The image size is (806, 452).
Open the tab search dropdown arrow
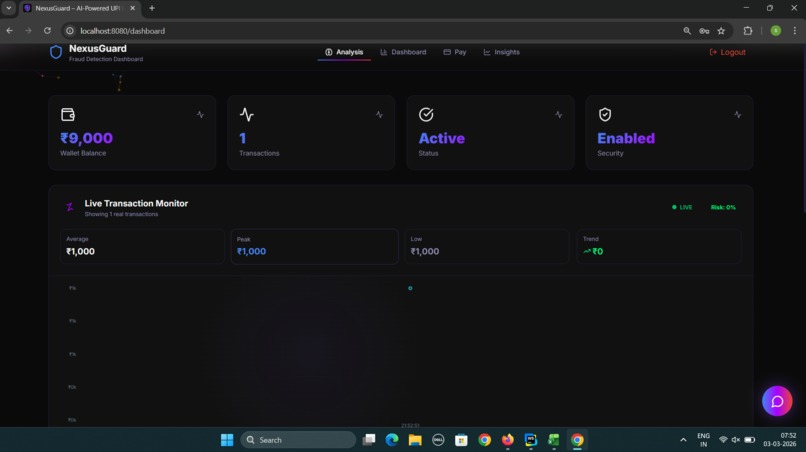[x=9, y=8]
